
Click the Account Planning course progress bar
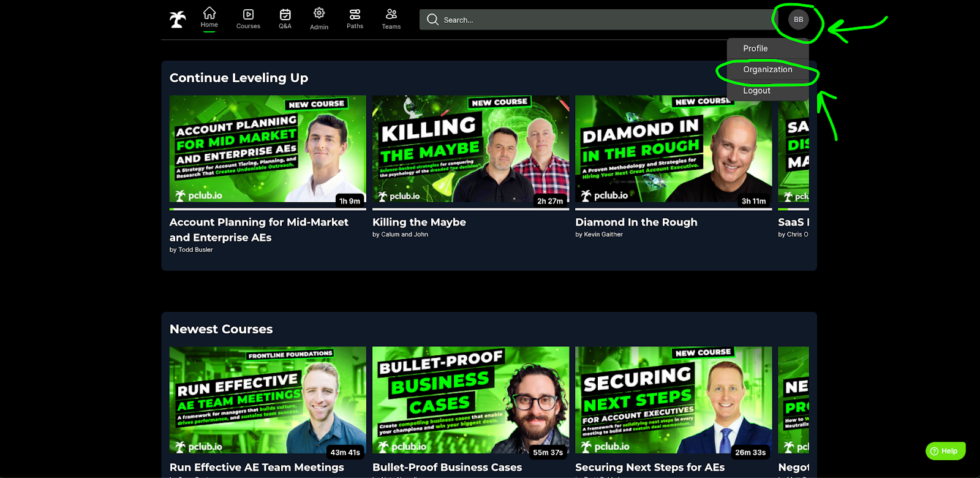pos(268,209)
